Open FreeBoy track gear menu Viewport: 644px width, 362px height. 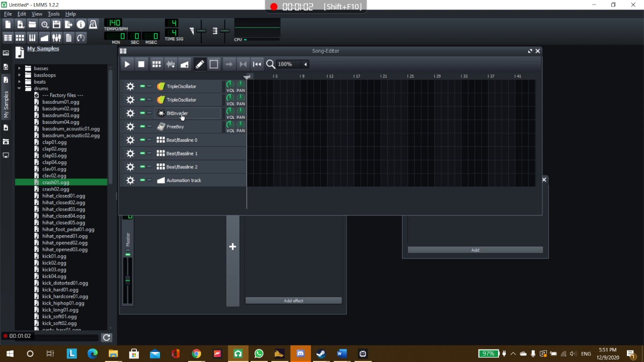coord(130,127)
